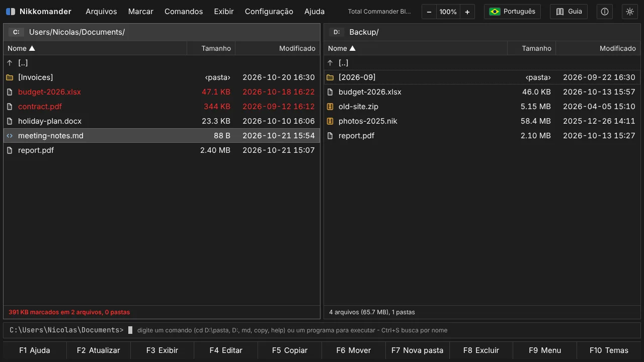This screenshot has width=644, height=362.
Task: Click the old-site.zip archive icon
Action: (330, 107)
